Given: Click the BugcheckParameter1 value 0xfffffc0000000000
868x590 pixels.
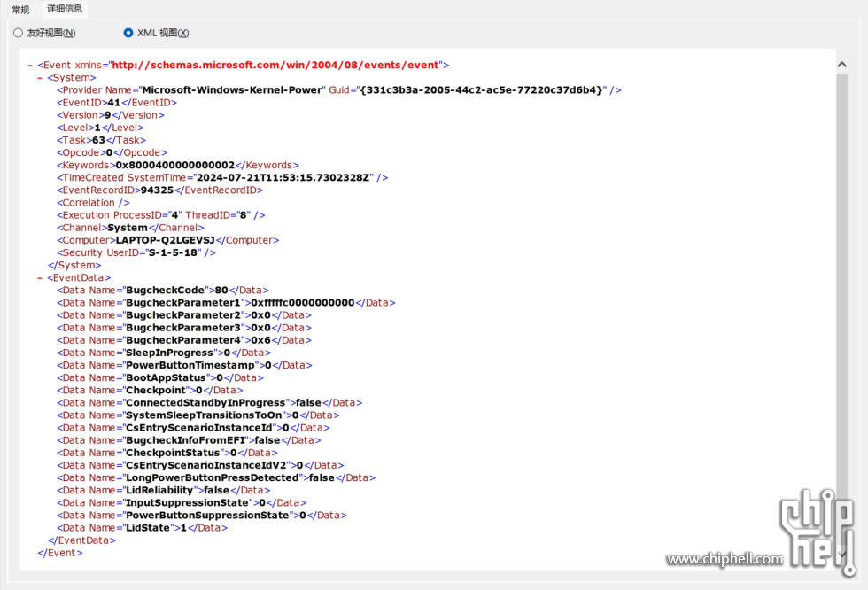Looking at the screenshot, I should click(303, 303).
